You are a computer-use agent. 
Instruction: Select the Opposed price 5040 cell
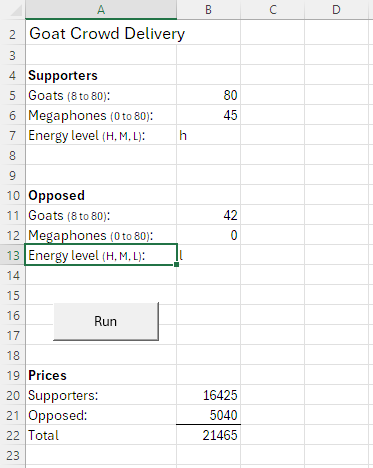(208, 415)
